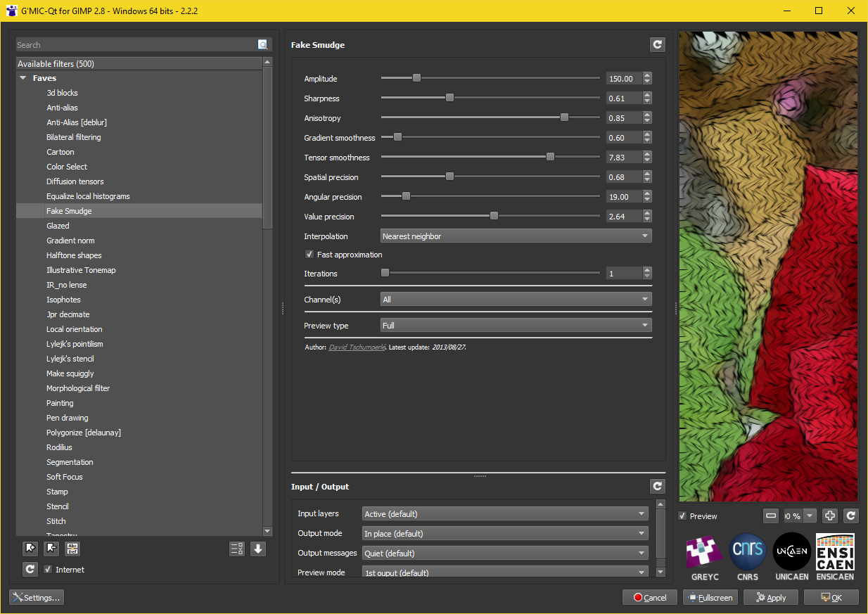Click the preview image thumbnail
This screenshot has width=868, height=614.
[768, 267]
